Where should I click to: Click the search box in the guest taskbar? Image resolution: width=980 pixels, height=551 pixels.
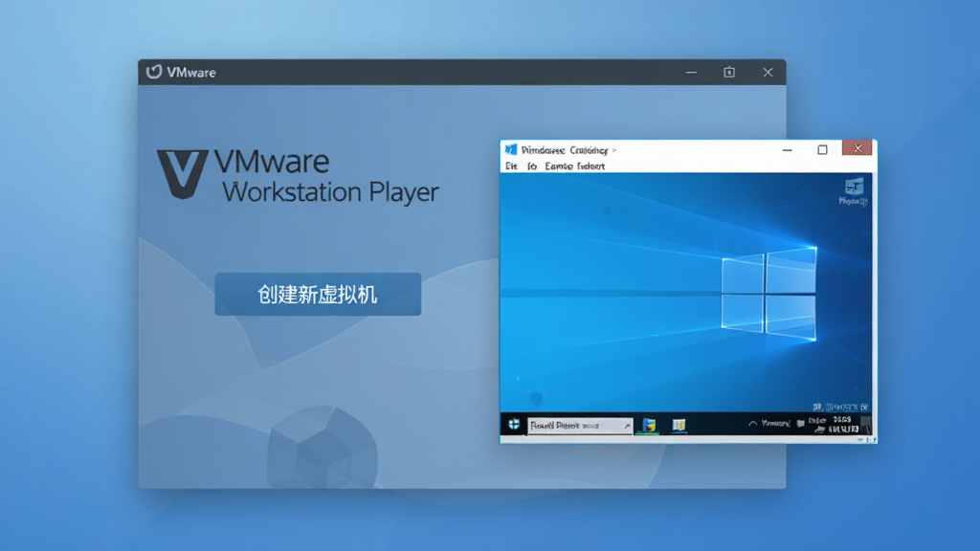click(x=580, y=426)
